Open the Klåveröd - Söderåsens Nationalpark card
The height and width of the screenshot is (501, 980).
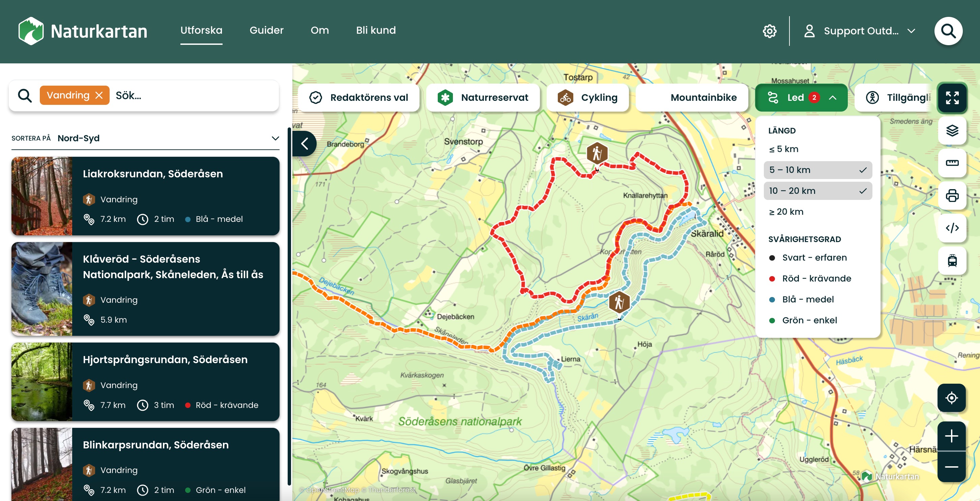[x=145, y=289]
